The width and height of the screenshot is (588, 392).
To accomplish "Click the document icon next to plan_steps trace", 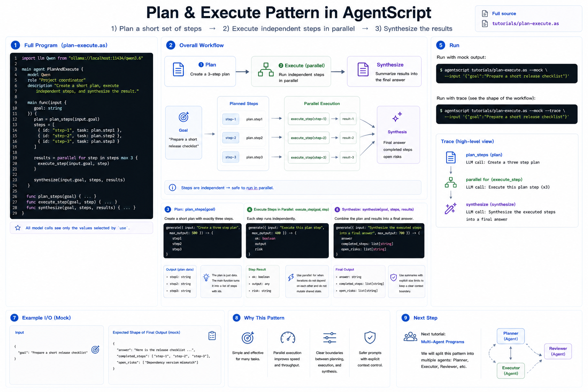I will [x=451, y=158].
